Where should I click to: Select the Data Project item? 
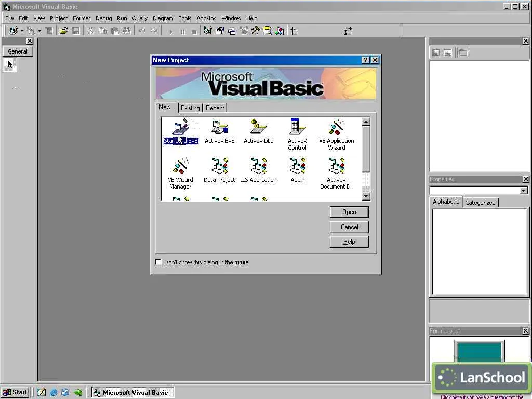[x=219, y=170]
